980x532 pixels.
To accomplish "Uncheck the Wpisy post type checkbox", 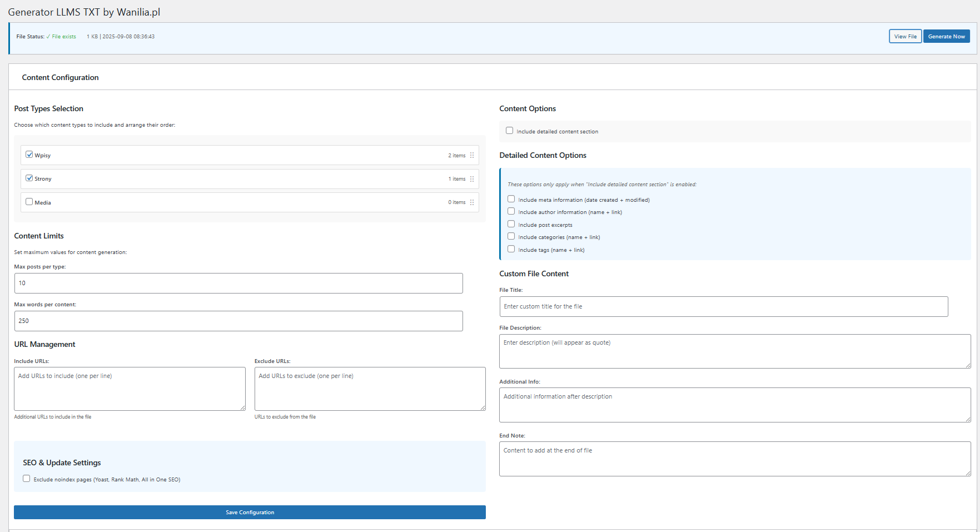I will [x=29, y=155].
